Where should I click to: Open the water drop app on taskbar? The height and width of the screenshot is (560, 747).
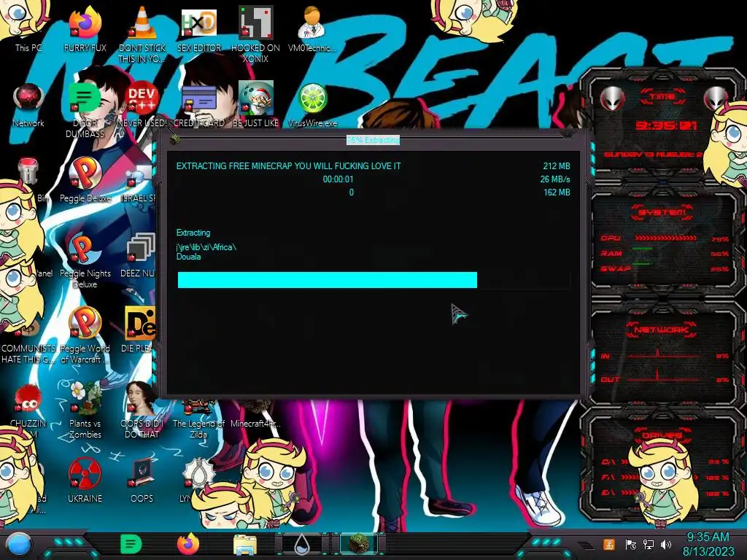click(x=302, y=545)
